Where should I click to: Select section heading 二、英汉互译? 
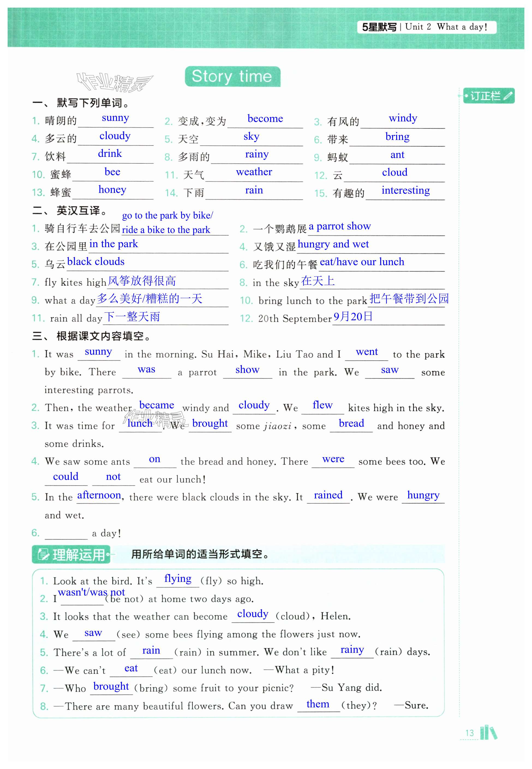70,211
